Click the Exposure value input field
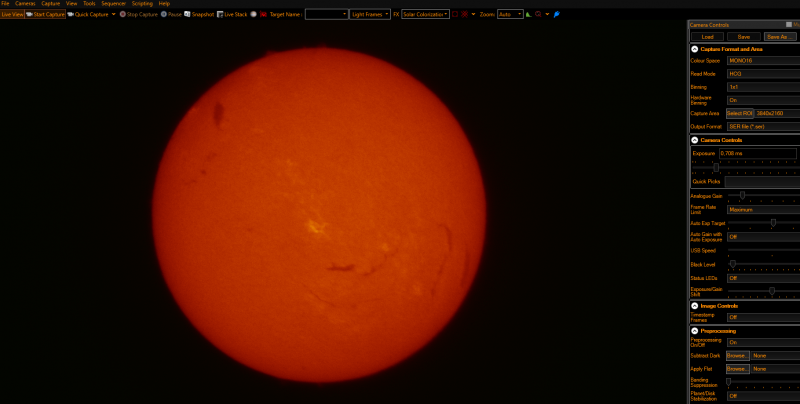800x404 pixels. [x=758, y=153]
